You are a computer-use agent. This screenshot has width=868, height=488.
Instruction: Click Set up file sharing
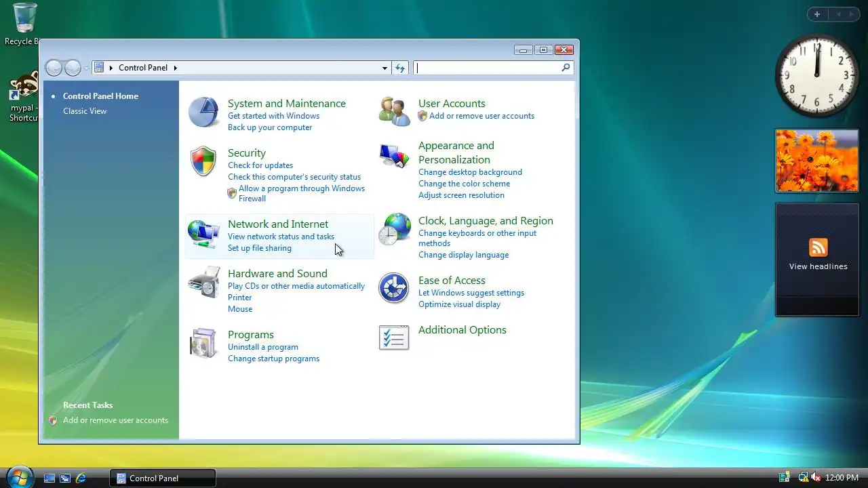[260, 248]
